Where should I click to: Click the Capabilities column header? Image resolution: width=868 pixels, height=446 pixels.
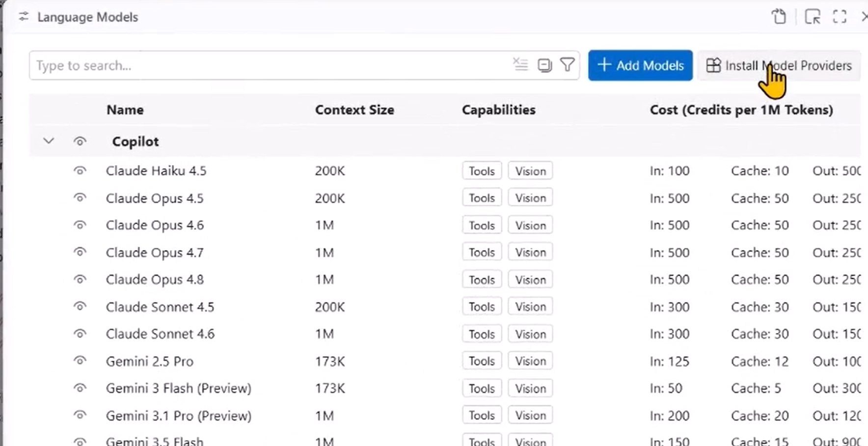tap(498, 110)
